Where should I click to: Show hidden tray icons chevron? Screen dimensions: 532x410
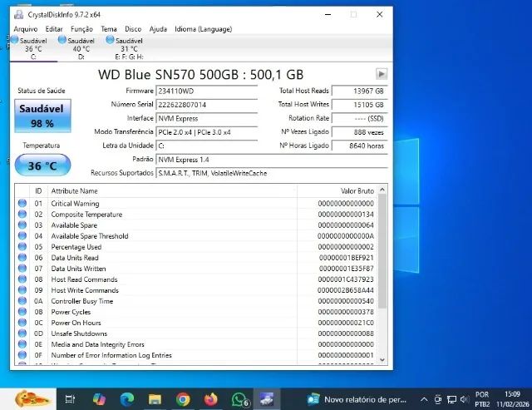click(424, 399)
